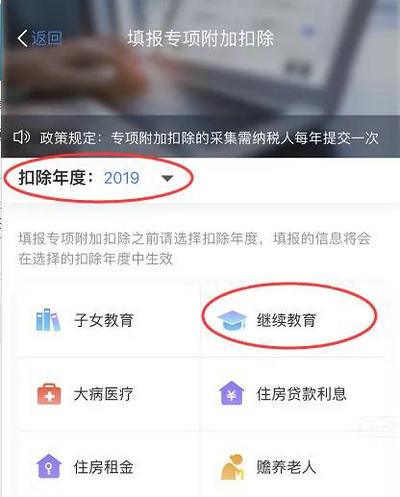The height and width of the screenshot is (497, 400).
Task: Open 继续教育 deduction entry
Action: pos(286,320)
